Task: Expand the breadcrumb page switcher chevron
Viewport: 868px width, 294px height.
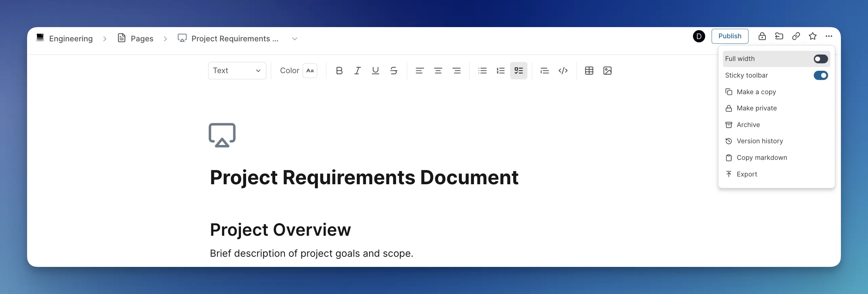Action: [295, 39]
